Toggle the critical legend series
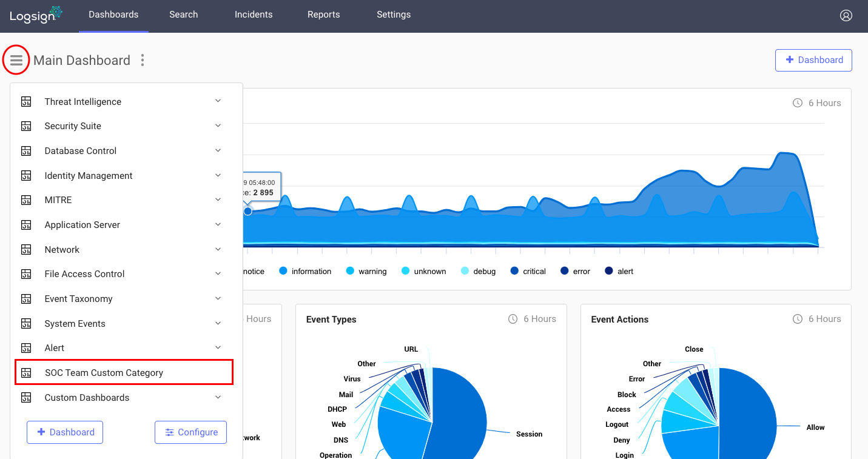 (x=528, y=271)
